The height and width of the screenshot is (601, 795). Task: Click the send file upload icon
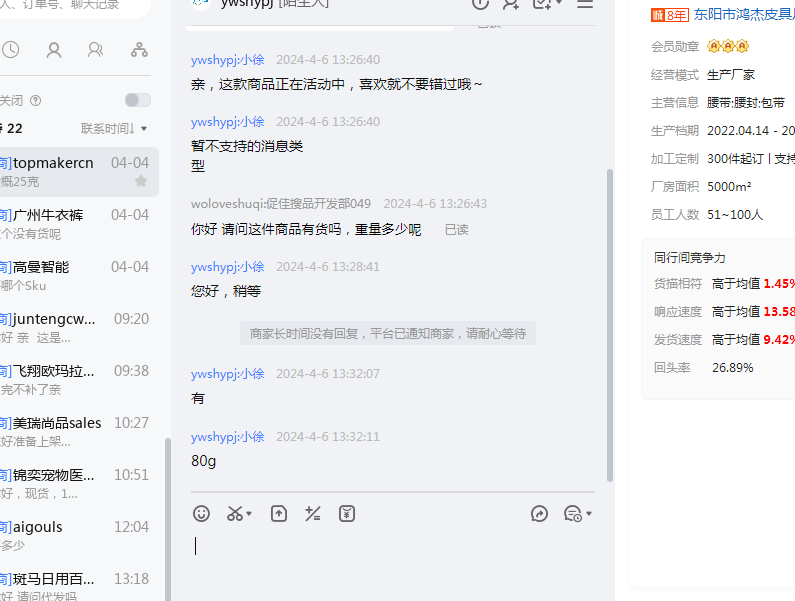coord(279,514)
